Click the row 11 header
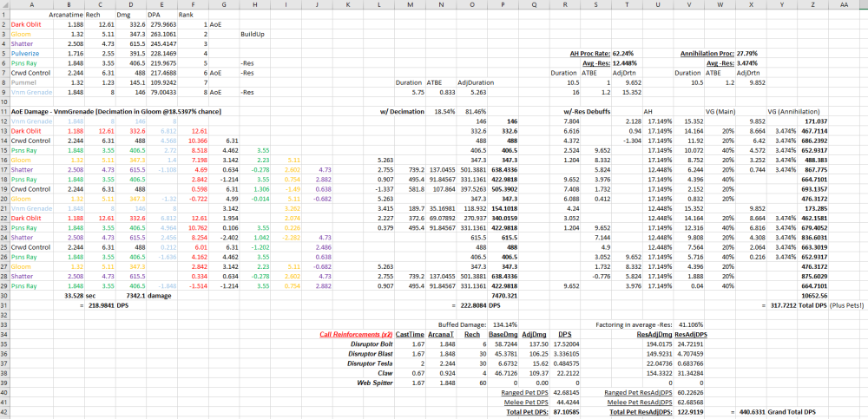The height and width of the screenshot is (419, 868). [4, 113]
